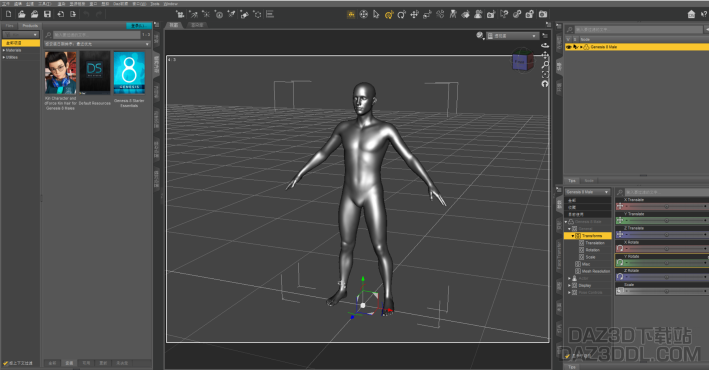Select the Scale tool icon
This screenshot has height=370, width=709.
coord(427,14)
